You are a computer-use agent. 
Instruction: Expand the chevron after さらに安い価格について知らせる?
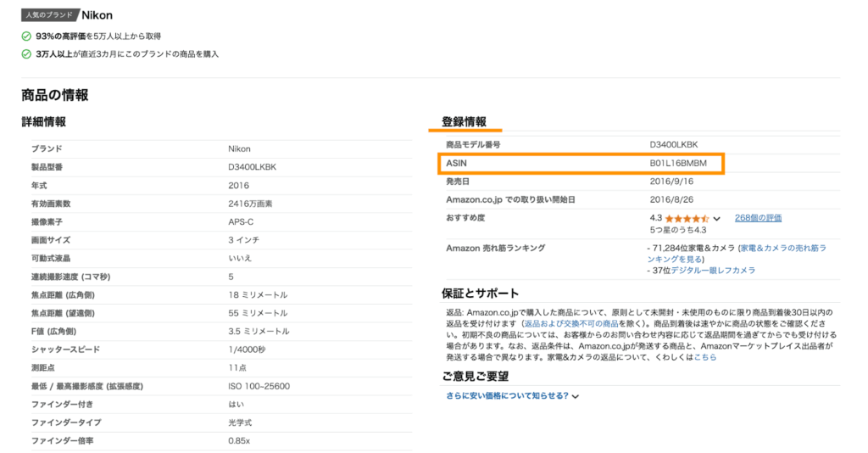pyautogui.click(x=576, y=396)
